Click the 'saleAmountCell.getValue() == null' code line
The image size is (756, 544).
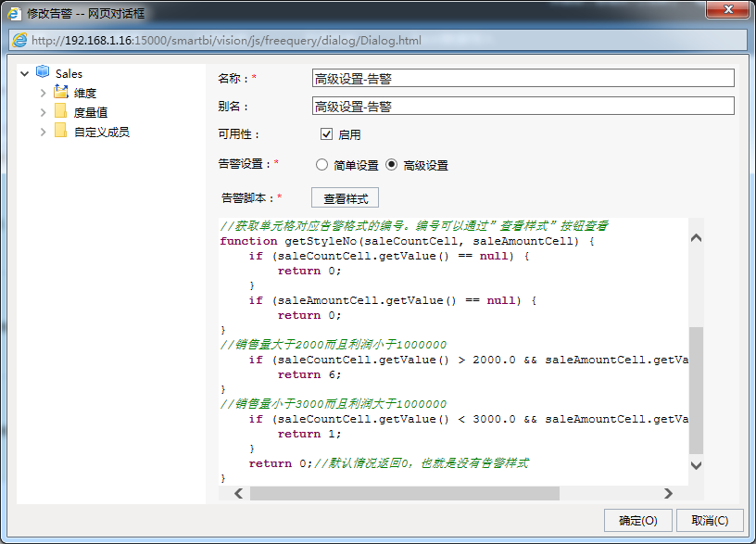(393, 300)
